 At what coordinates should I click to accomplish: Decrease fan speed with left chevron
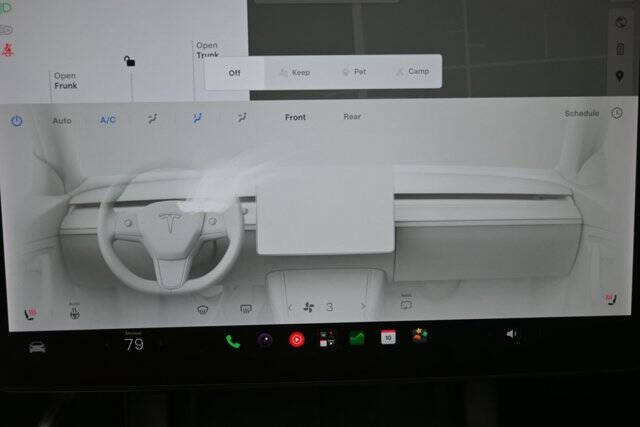coord(290,308)
